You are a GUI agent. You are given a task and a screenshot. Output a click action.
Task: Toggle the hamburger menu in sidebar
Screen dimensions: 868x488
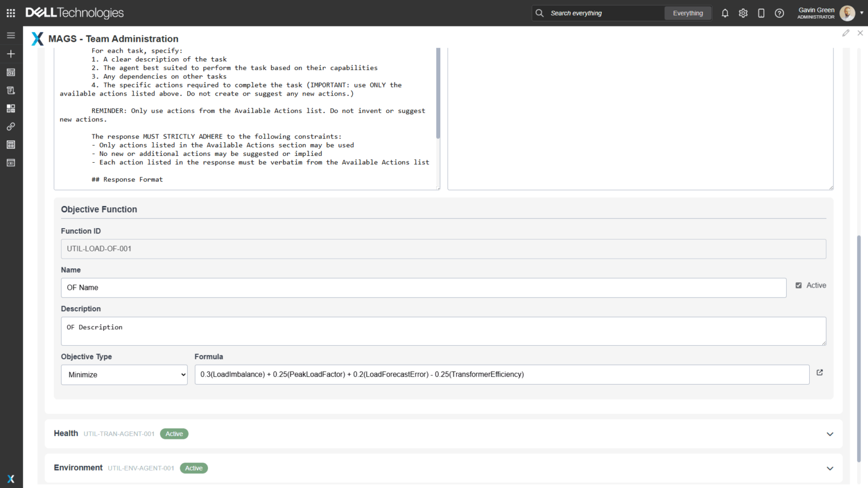point(11,35)
